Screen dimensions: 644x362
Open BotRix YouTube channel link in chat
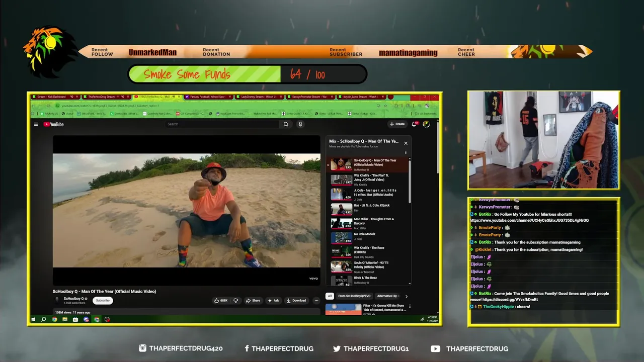click(529, 220)
